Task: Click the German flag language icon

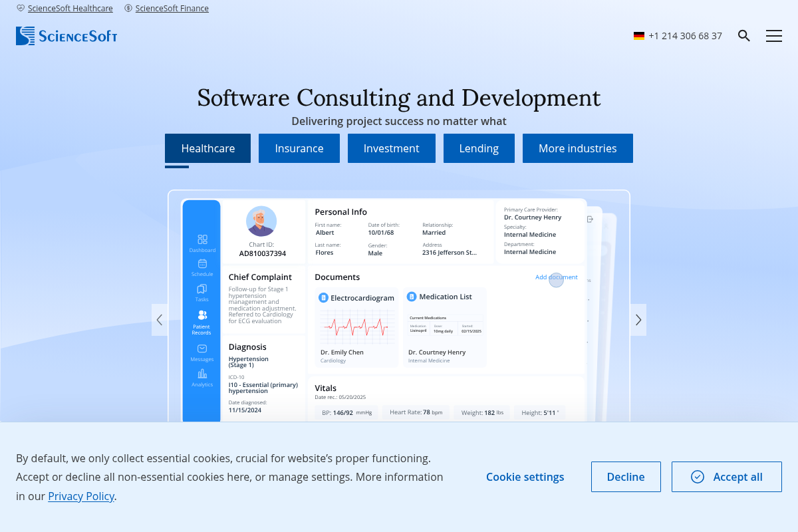Action: click(639, 36)
